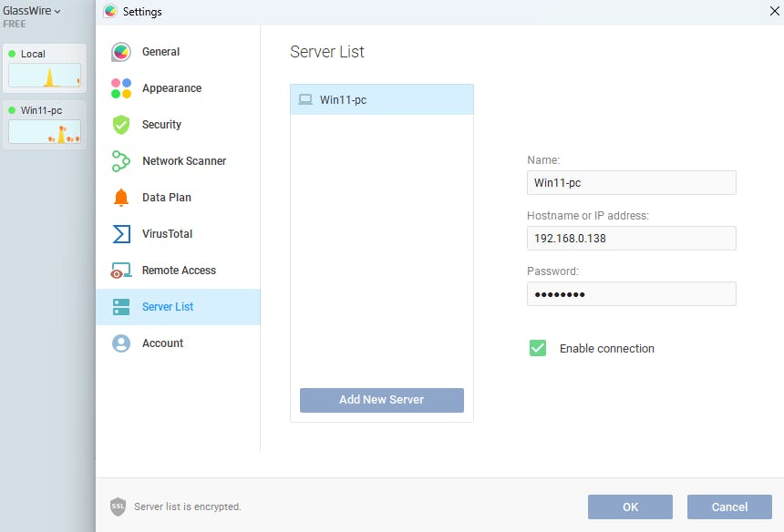
Task: Click the 'Server List' page heading
Action: pyautogui.click(x=327, y=52)
